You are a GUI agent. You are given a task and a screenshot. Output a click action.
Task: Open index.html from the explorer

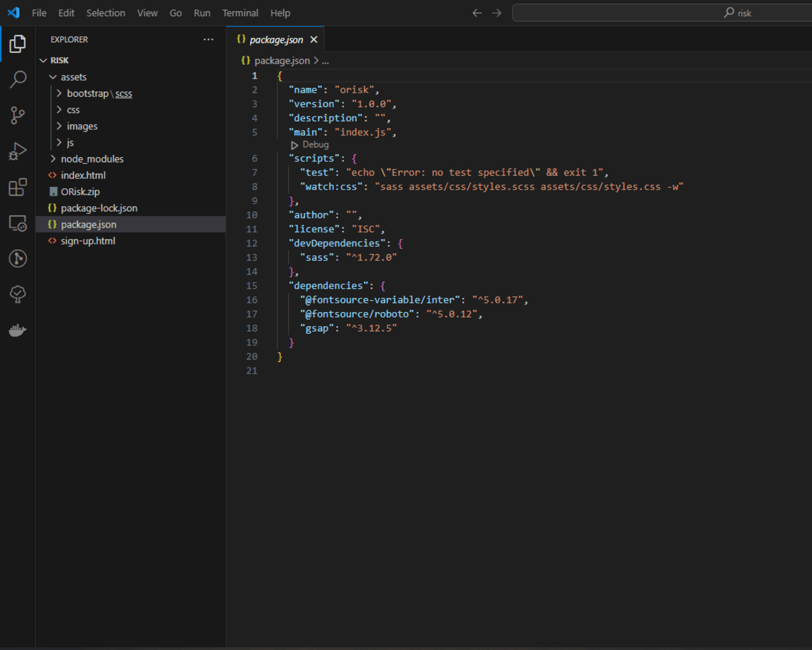[x=83, y=175]
